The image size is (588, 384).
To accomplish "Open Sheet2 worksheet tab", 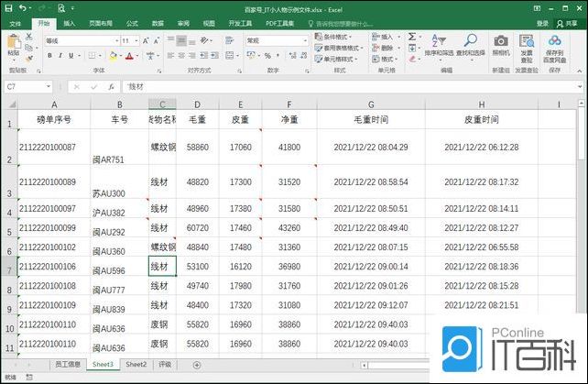I will click(x=136, y=365).
